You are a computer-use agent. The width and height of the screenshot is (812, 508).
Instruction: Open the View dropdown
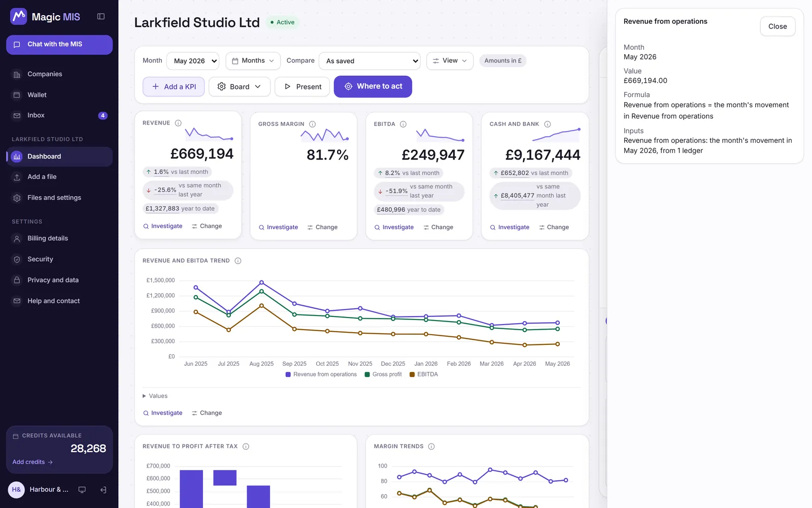pos(450,61)
